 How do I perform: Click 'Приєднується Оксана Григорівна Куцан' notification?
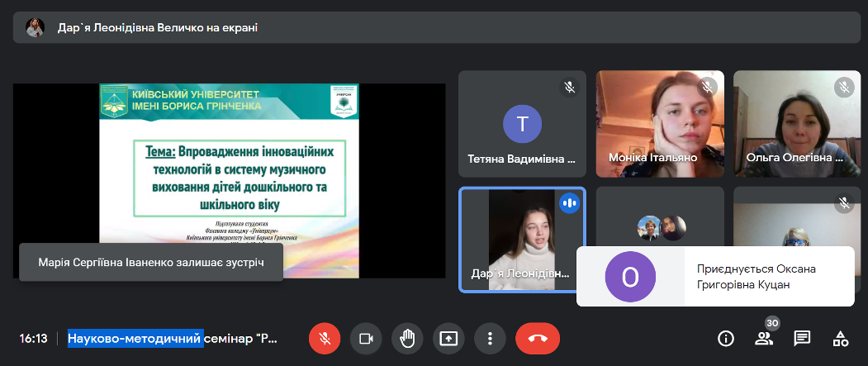coord(715,276)
